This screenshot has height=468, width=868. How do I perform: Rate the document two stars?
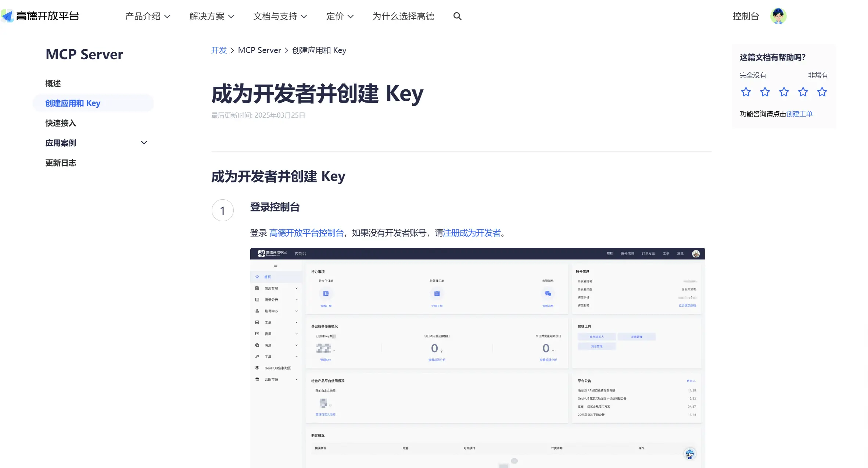click(765, 92)
